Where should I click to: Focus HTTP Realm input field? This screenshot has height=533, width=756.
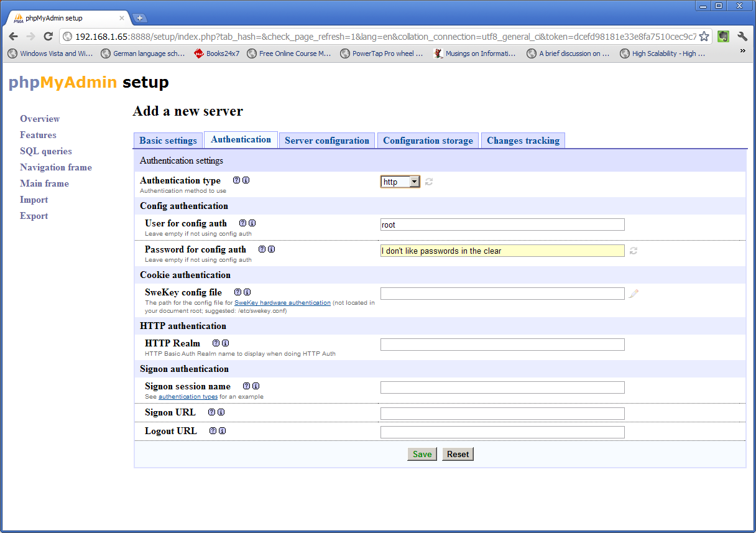pos(502,345)
